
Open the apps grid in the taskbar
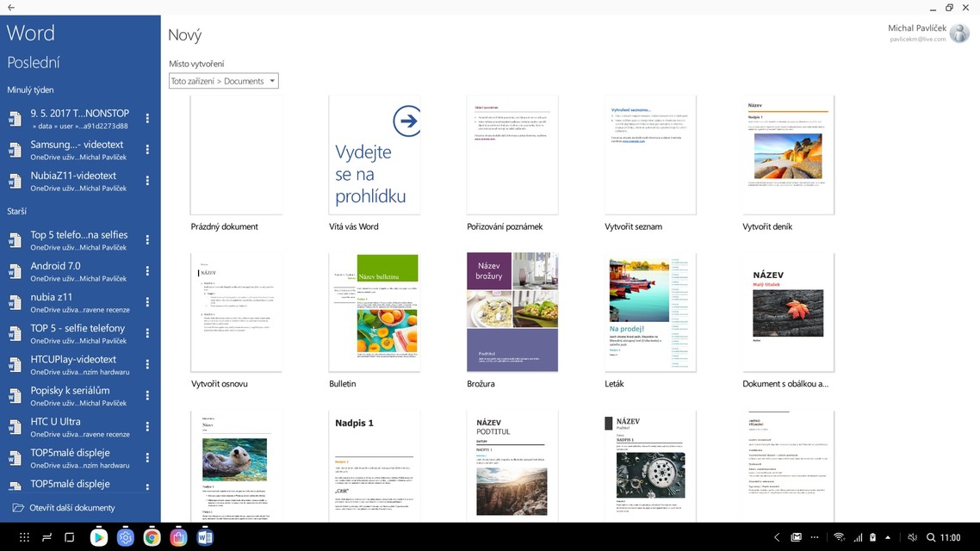click(x=24, y=537)
